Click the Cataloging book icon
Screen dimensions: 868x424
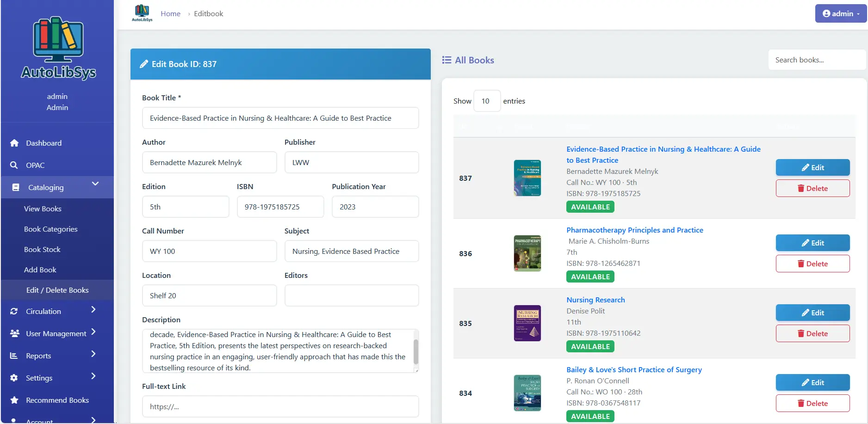pyautogui.click(x=16, y=187)
